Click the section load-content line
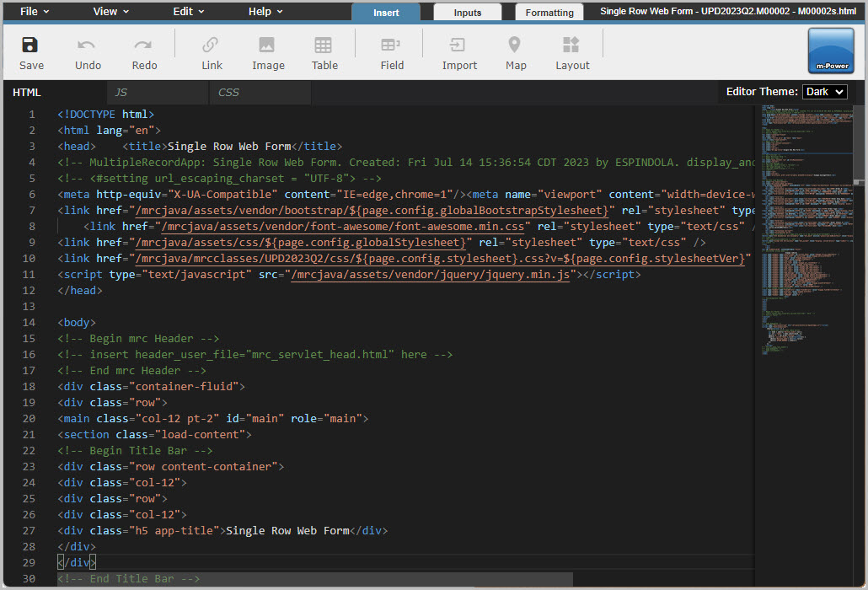 coord(154,435)
